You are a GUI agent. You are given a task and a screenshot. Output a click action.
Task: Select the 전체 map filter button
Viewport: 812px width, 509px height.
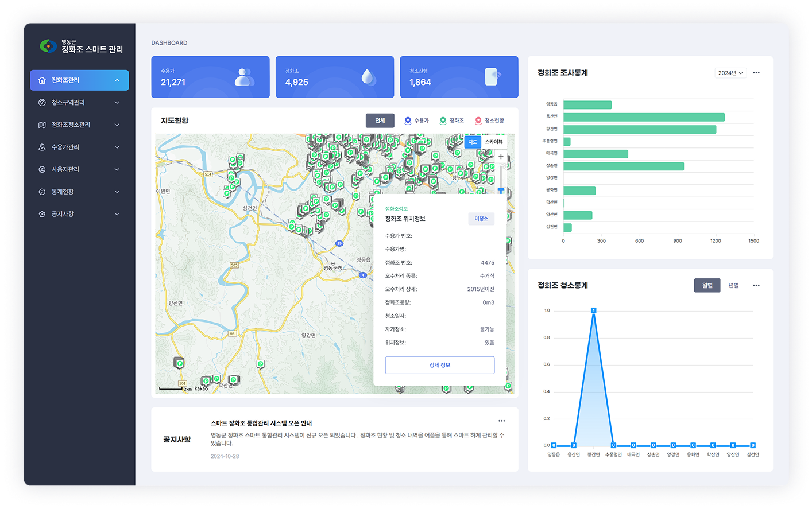tap(380, 121)
